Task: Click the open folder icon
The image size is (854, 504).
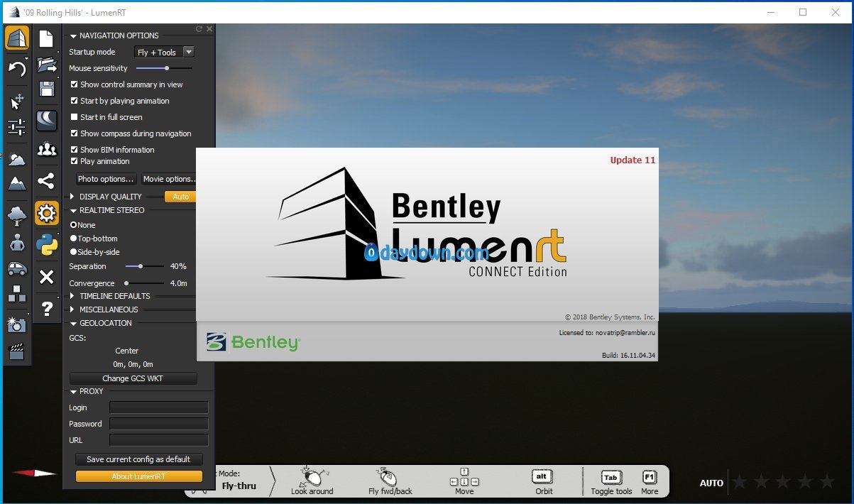Action: pyautogui.click(x=47, y=65)
